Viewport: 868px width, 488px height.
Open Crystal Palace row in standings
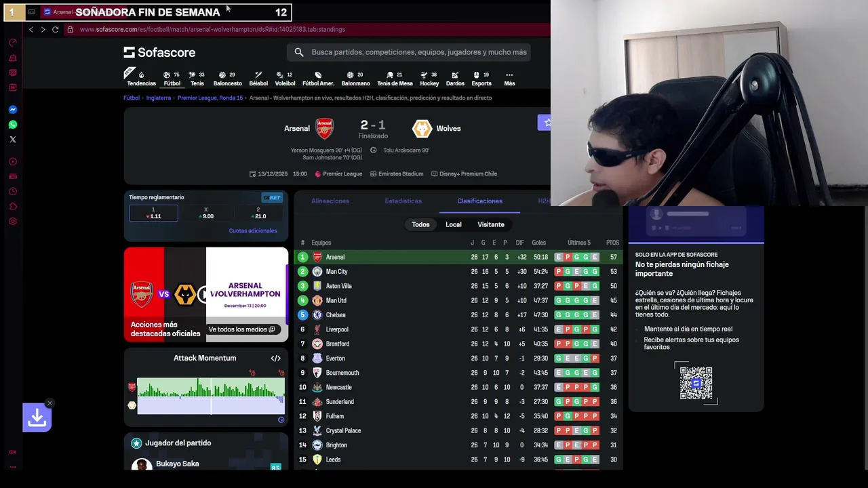[x=458, y=430]
